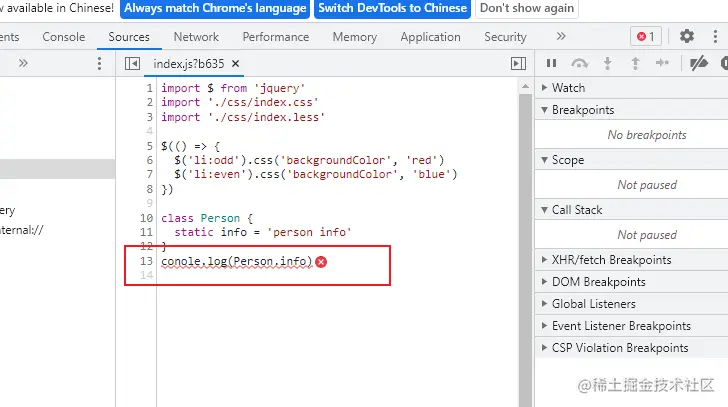Open the Security tab
The image size is (728, 407).
click(x=505, y=37)
